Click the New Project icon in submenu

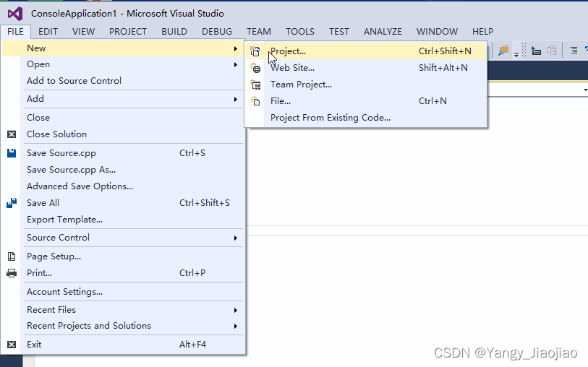255,51
